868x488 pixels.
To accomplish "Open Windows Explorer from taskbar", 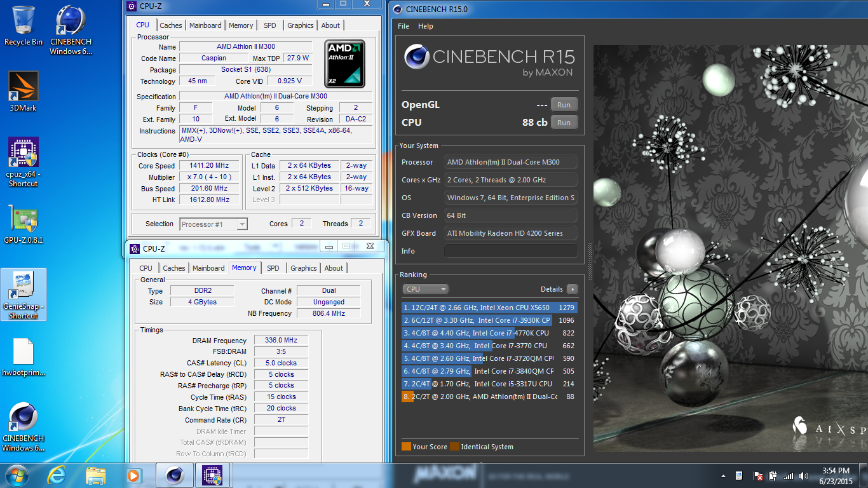I will tap(96, 475).
